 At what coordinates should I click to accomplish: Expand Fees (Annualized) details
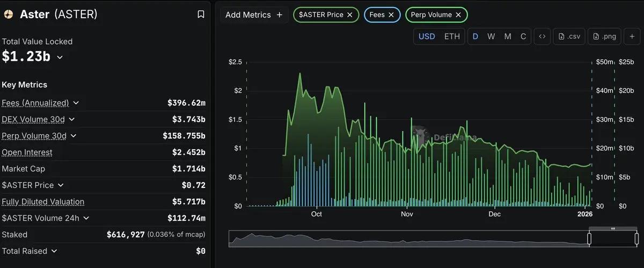point(76,103)
